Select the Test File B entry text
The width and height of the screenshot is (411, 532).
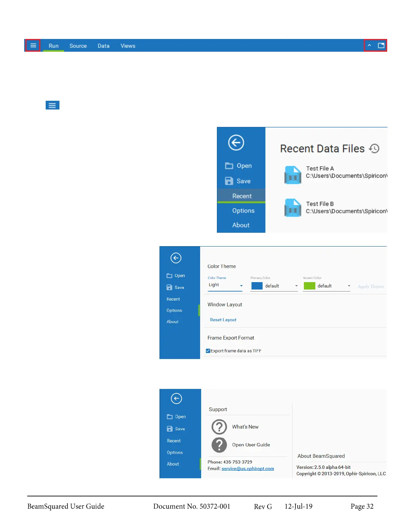click(347, 208)
